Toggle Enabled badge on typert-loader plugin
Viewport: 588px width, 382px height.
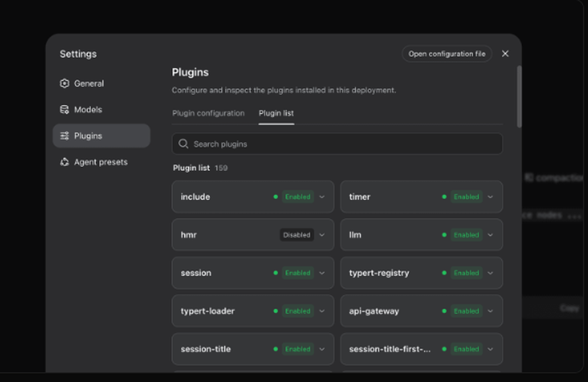[x=298, y=311]
